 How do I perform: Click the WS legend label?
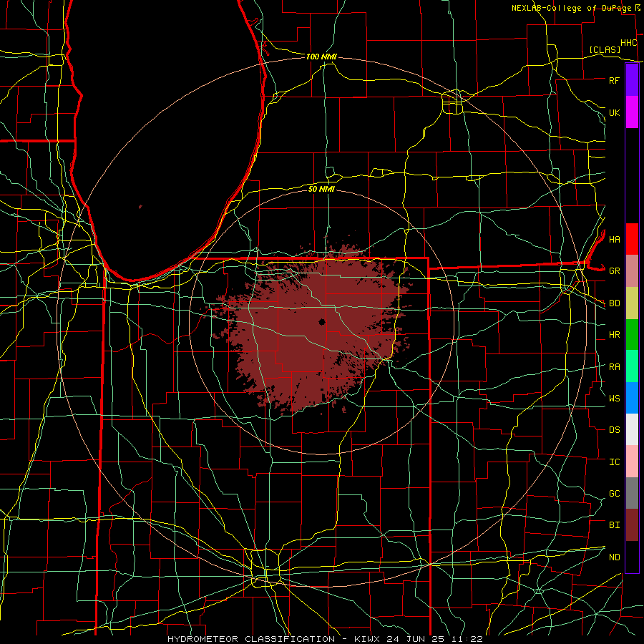[x=614, y=399]
